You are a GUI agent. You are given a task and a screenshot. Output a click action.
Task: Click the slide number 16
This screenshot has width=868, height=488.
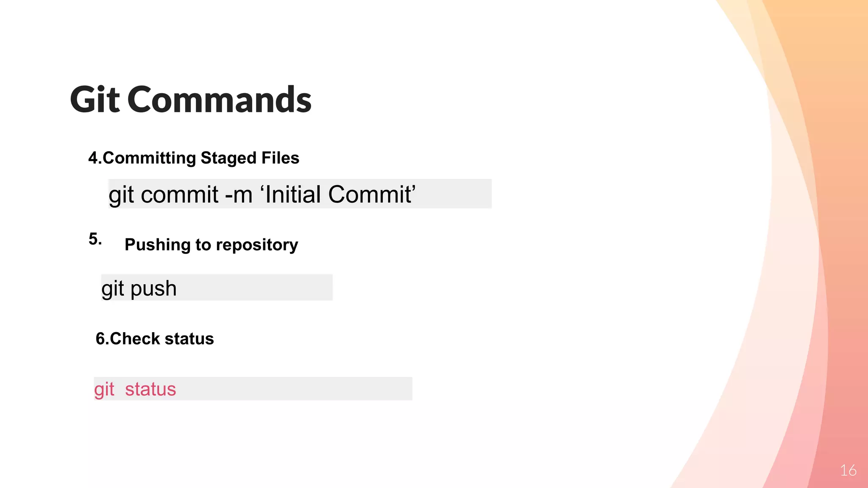(x=848, y=470)
